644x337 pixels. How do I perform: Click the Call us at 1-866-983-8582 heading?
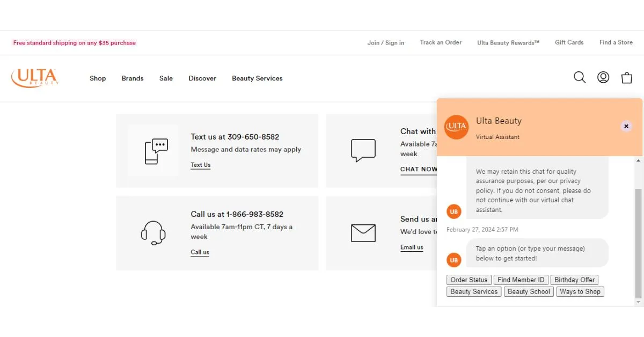click(x=237, y=214)
